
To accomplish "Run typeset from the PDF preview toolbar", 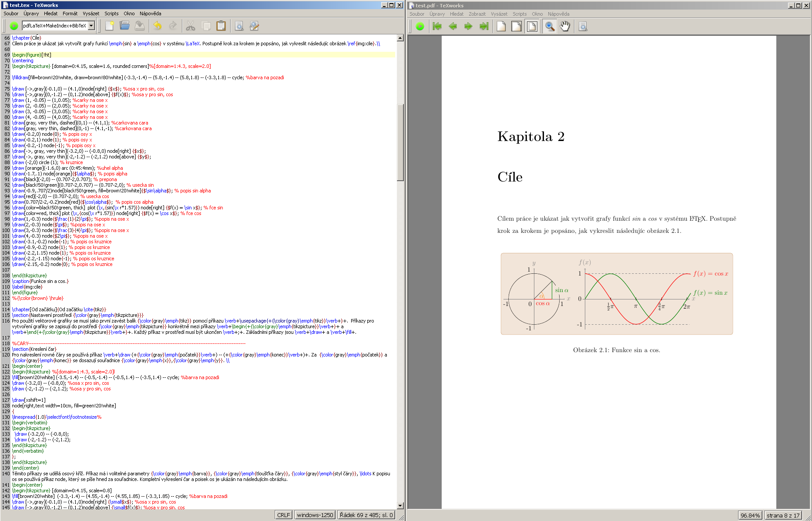I will [x=420, y=27].
